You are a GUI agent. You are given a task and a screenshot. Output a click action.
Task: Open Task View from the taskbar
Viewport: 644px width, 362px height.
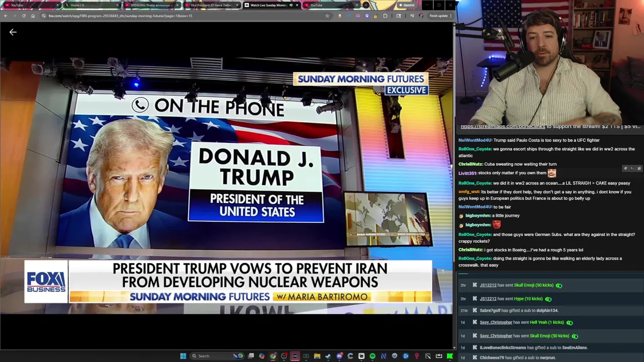coord(251,356)
